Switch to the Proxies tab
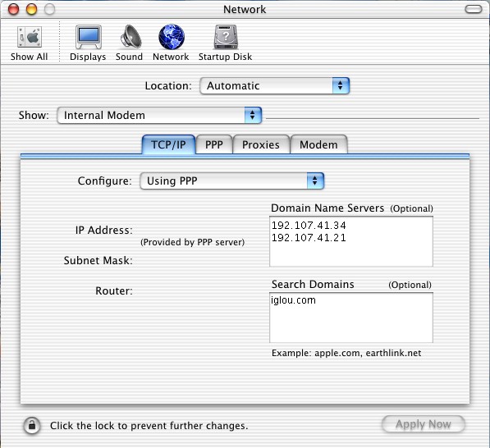490x448 pixels. 261,144
